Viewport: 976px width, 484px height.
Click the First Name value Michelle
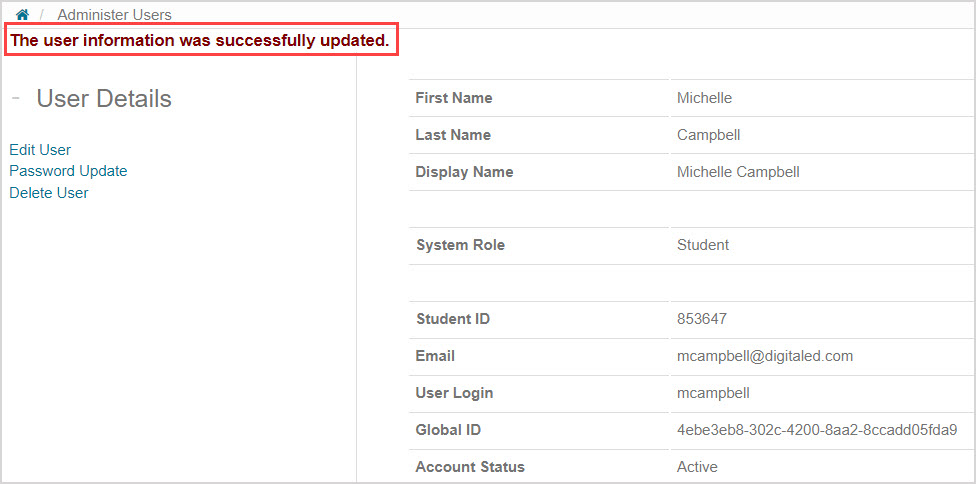click(704, 98)
